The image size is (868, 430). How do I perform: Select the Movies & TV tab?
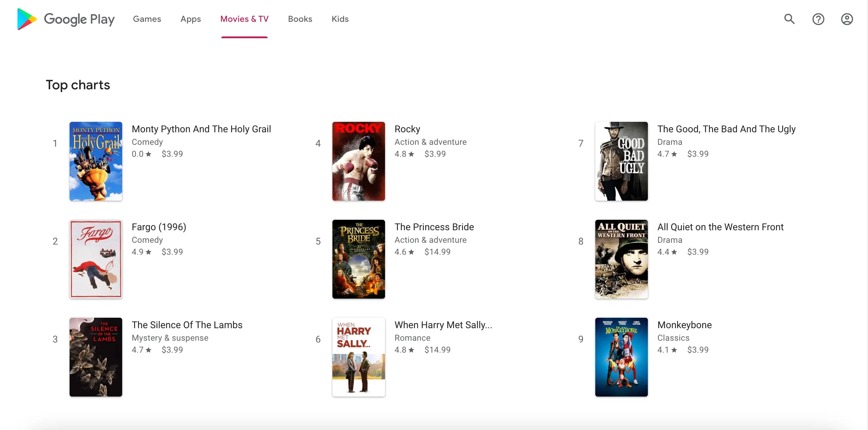coord(244,19)
